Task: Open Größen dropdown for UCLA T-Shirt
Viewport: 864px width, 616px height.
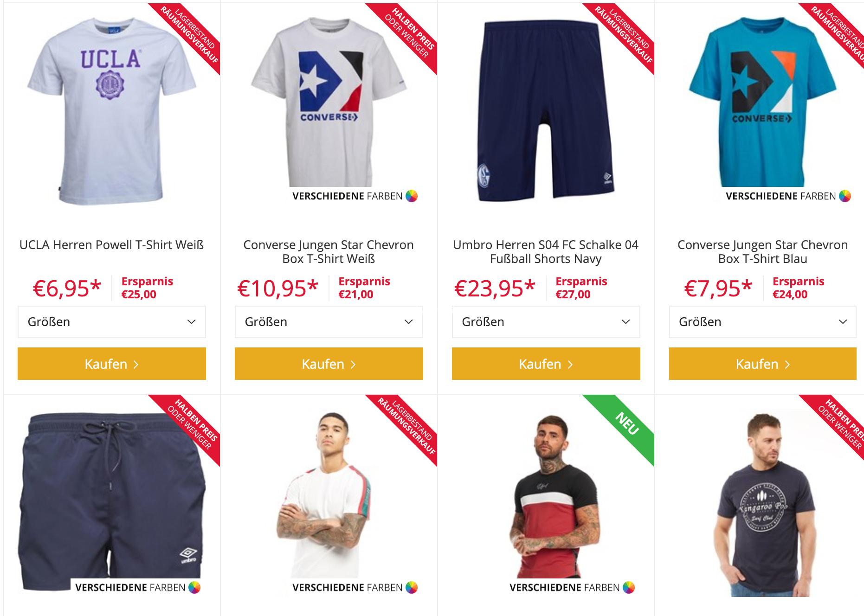Action: tap(112, 322)
